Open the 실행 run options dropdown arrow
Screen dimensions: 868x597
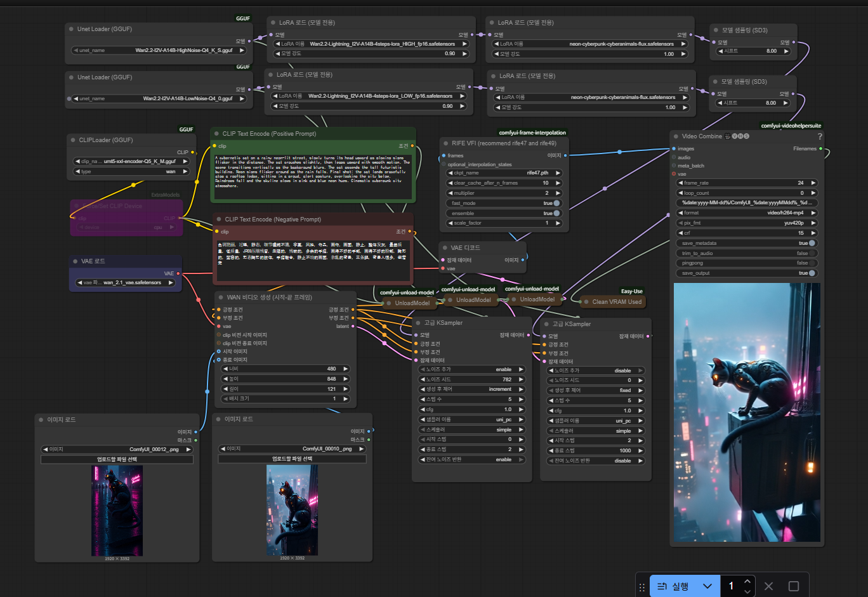point(707,586)
